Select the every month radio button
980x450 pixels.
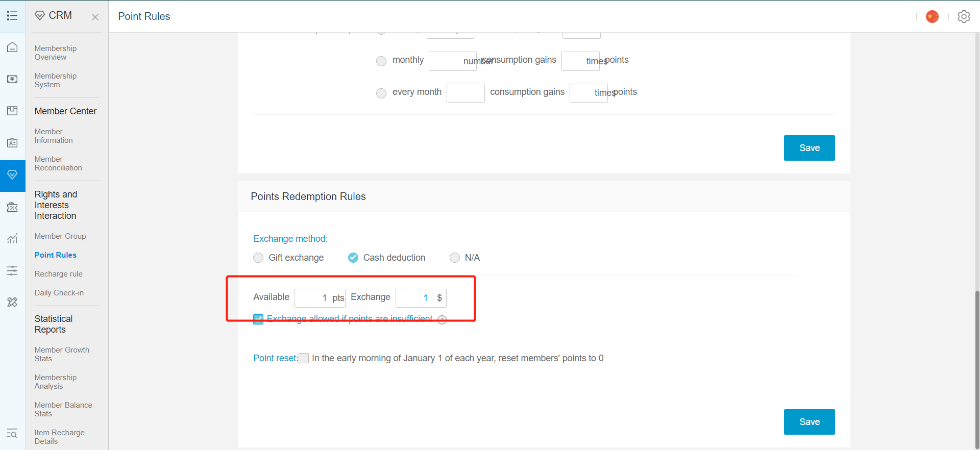point(381,93)
